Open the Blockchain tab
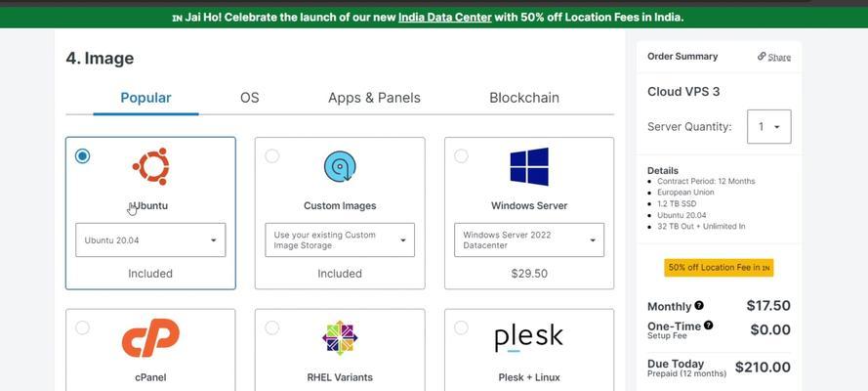The height and width of the screenshot is (391, 868). (x=524, y=98)
